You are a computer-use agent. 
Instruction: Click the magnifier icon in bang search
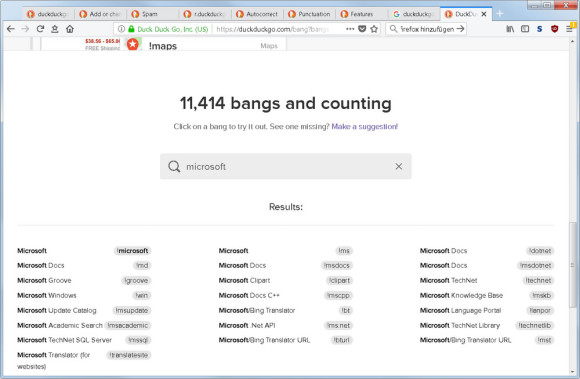tap(174, 166)
